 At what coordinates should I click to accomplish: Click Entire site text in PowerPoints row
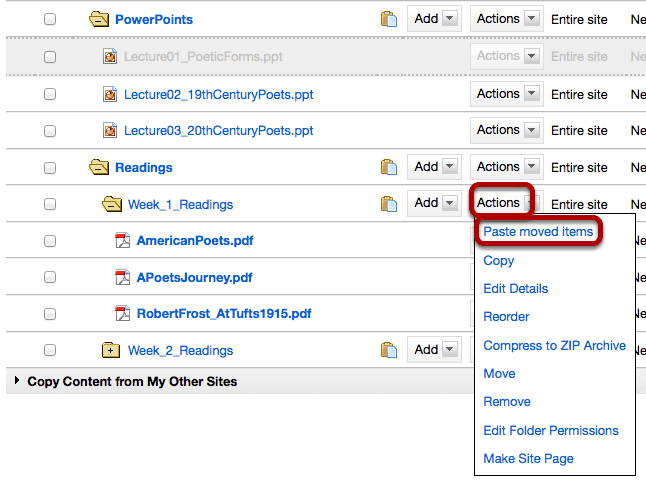[579, 19]
